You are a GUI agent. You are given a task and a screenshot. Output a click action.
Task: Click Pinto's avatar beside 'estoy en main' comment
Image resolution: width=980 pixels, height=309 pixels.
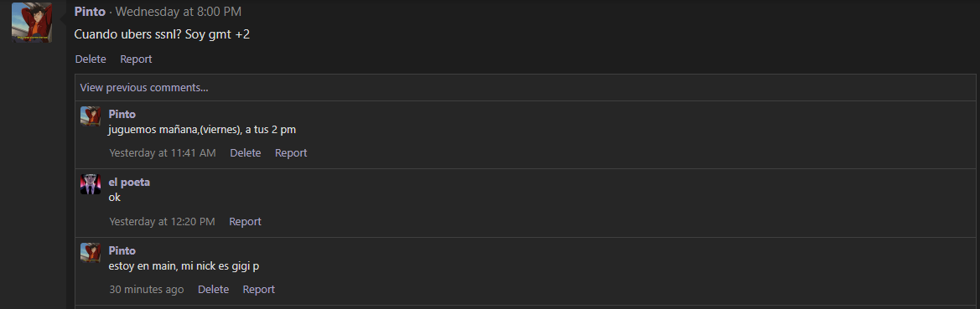pos(91,253)
